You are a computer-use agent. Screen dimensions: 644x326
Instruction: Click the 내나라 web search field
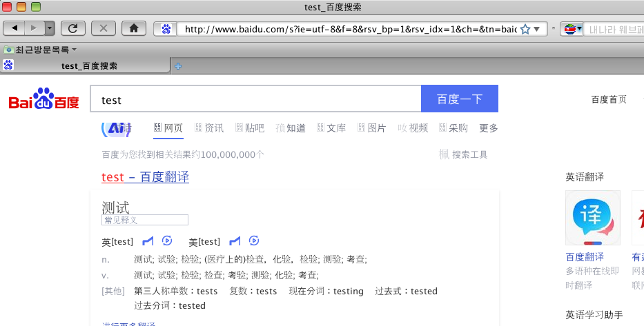[x=614, y=29]
